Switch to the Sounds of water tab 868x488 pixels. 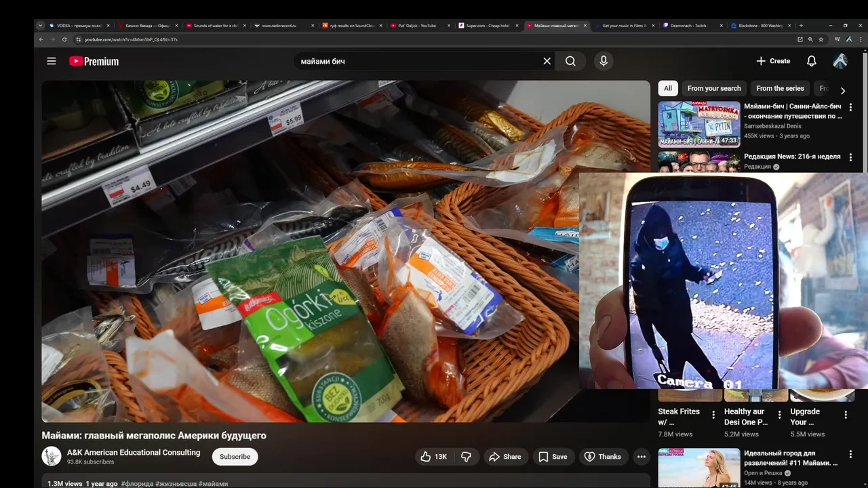(216, 26)
